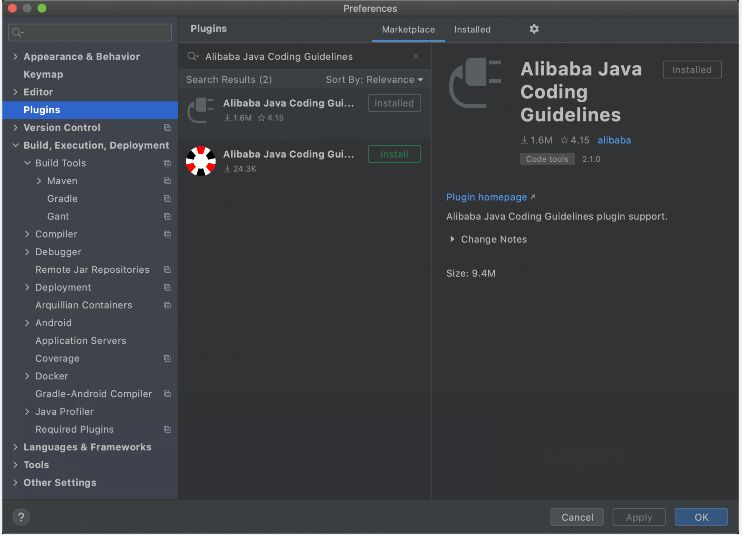742x535 pixels.
Task: Click the green Install button for the second plugin
Action: (x=394, y=154)
